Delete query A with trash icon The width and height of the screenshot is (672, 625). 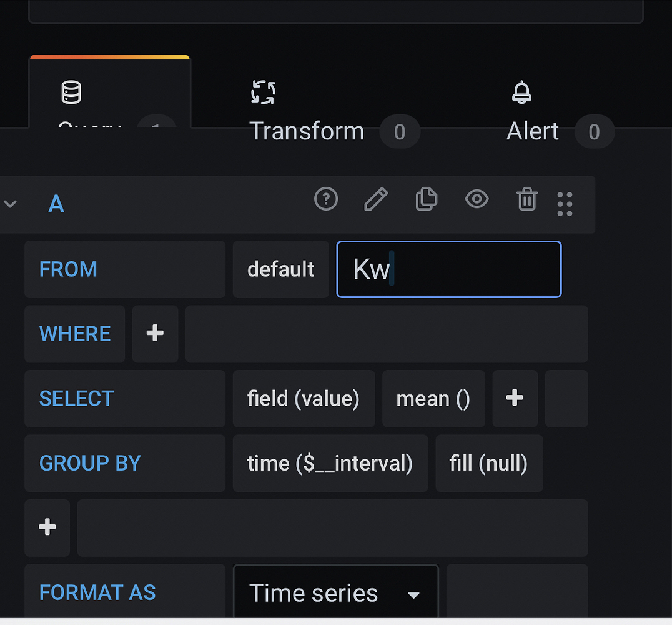(526, 200)
